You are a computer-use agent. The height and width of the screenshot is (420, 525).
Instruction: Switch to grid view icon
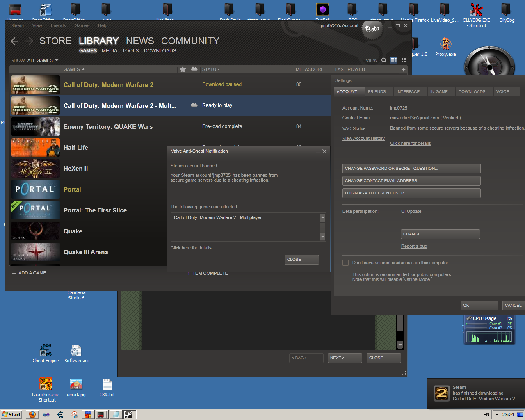click(404, 60)
